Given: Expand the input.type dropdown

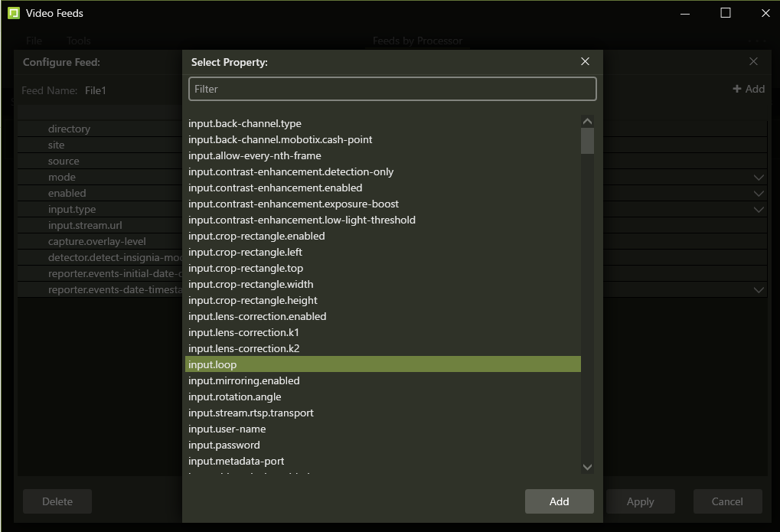Looking at the screenshot, I should click(759, 210).
